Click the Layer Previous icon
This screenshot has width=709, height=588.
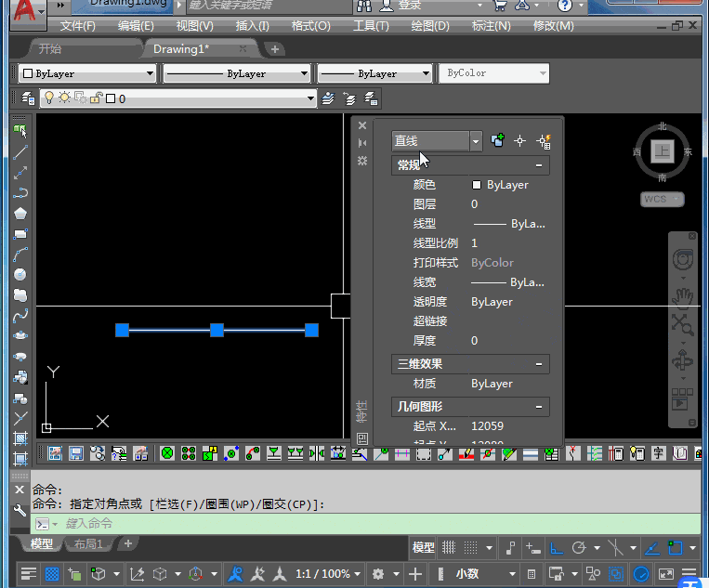coord(349,98)
